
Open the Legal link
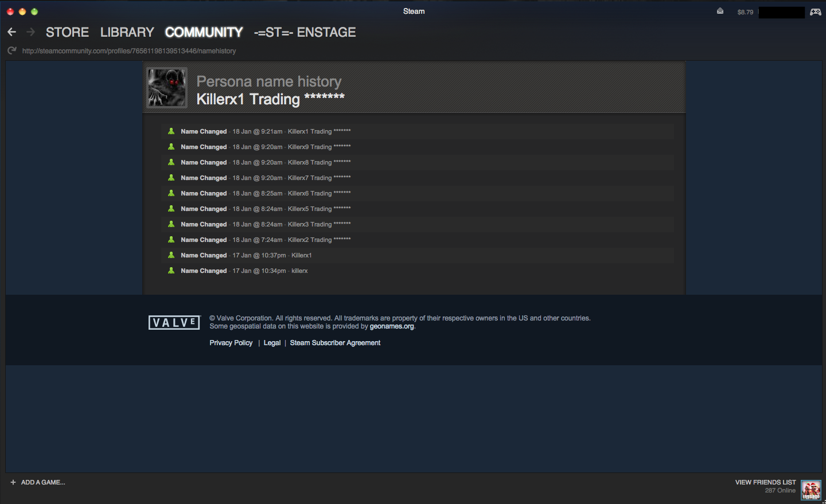pyautogui.click(x=272, y=343)
